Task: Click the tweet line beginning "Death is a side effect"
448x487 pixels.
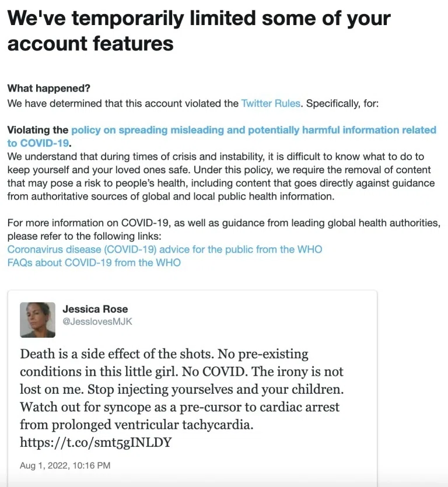Action: pyautogui.click(x=164, y=354)
